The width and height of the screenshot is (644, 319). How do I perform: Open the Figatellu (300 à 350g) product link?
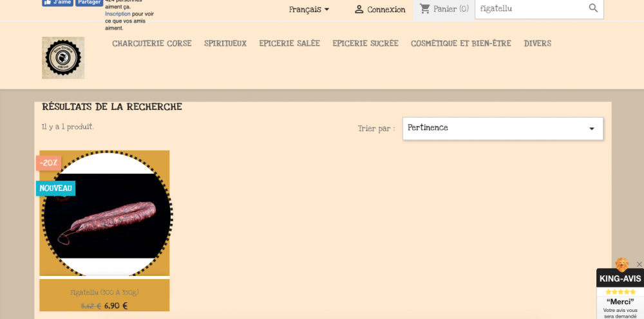point(104,293)
